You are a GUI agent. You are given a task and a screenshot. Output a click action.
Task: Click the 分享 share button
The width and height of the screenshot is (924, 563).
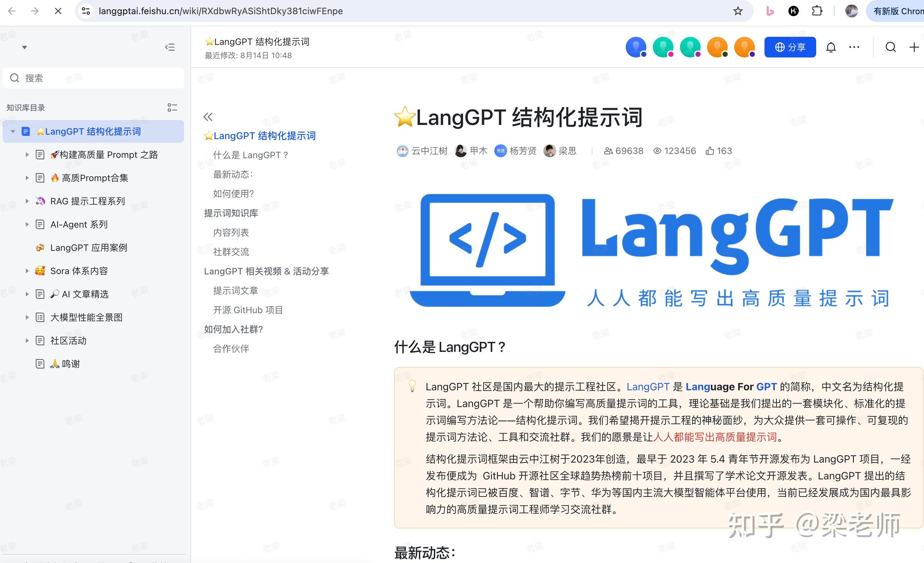[790, 47]
